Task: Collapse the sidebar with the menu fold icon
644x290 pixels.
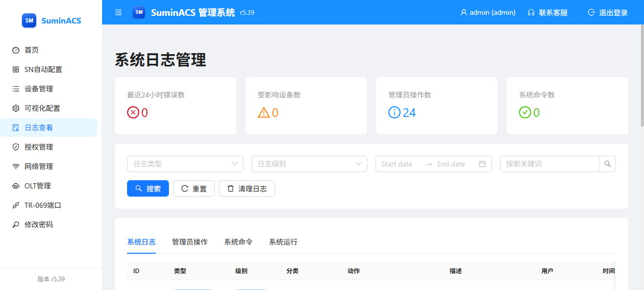Action: coord(118,12)
